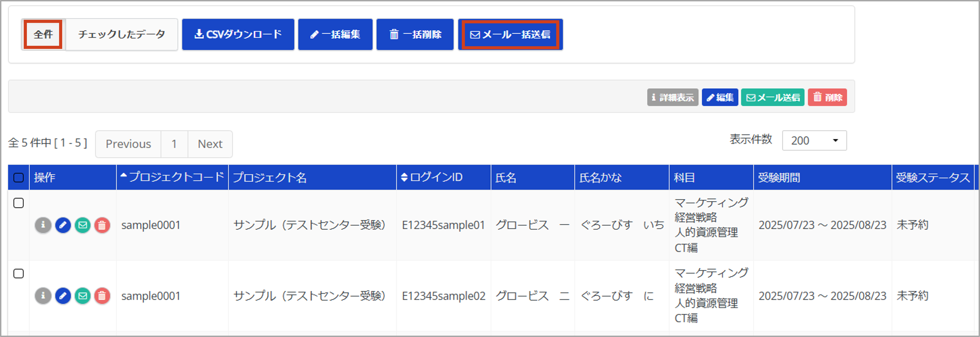Open details icon for E12345sample02 row

point(43,295)
